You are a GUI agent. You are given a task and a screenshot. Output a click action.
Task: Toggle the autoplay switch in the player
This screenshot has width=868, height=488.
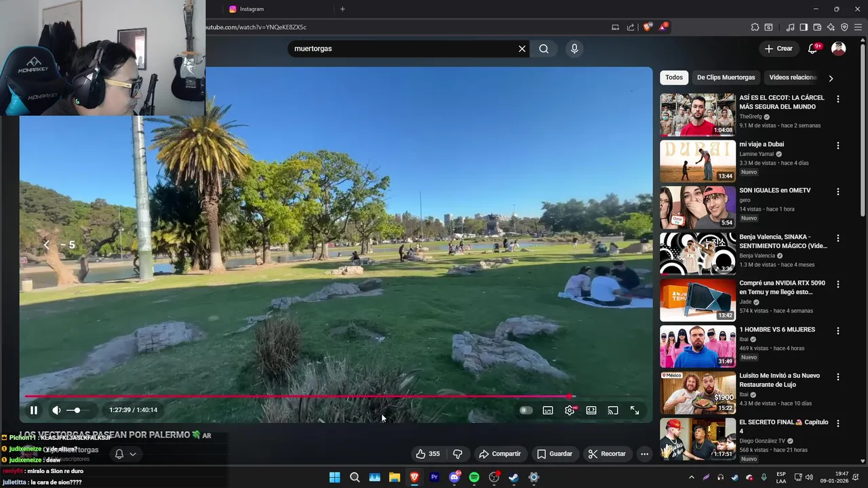pos(526,410)
